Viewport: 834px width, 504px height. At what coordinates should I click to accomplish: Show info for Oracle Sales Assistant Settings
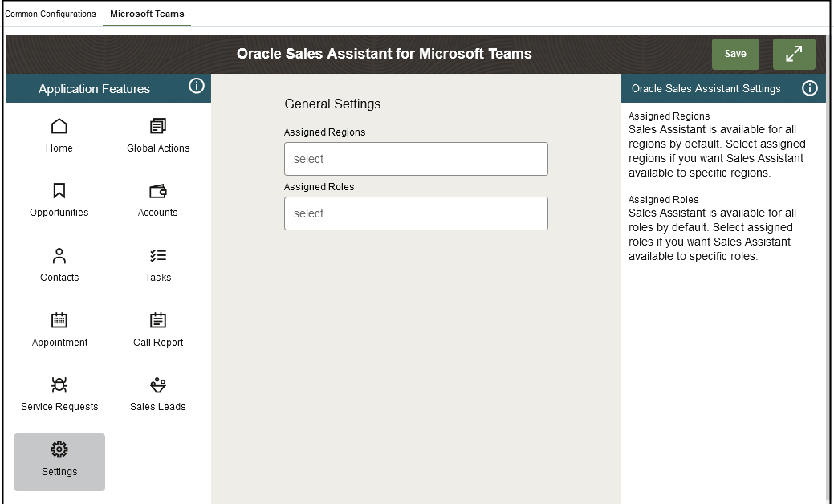pos(810,88)
